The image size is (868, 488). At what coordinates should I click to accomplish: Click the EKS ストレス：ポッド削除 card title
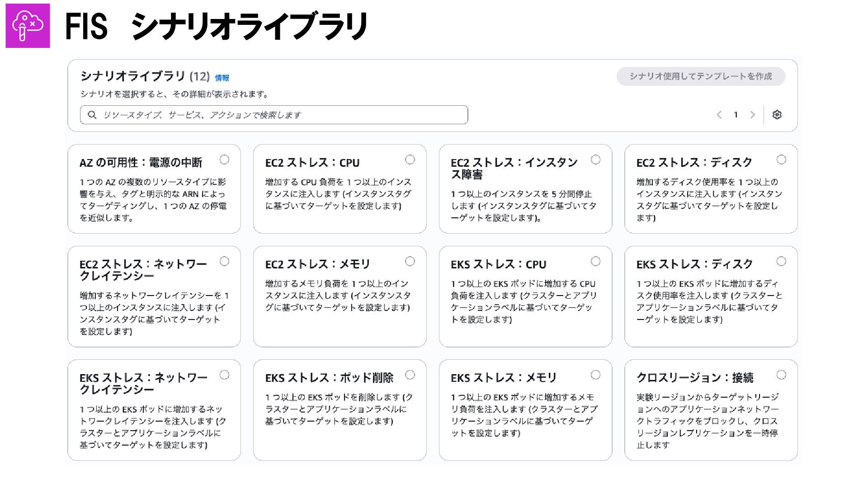coord(330,378)
